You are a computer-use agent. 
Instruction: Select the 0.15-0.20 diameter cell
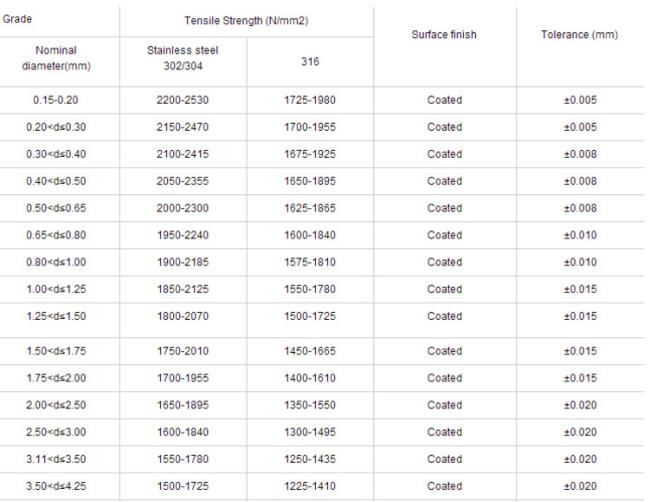[x=56, y=100]
